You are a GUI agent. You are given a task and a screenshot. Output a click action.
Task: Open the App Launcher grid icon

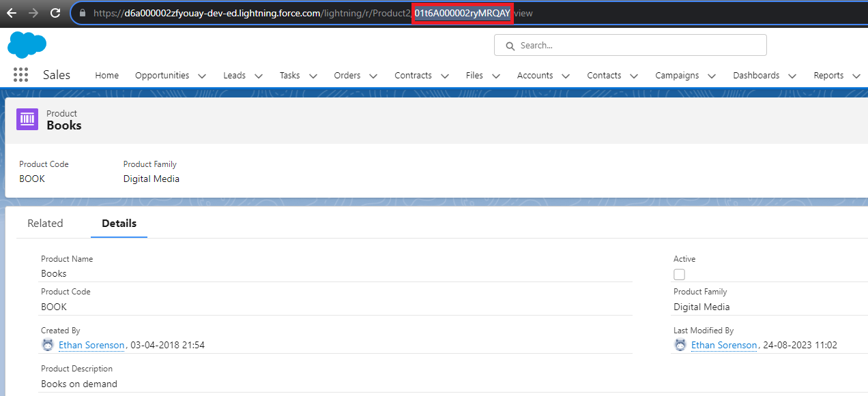[x=20, y=75]
